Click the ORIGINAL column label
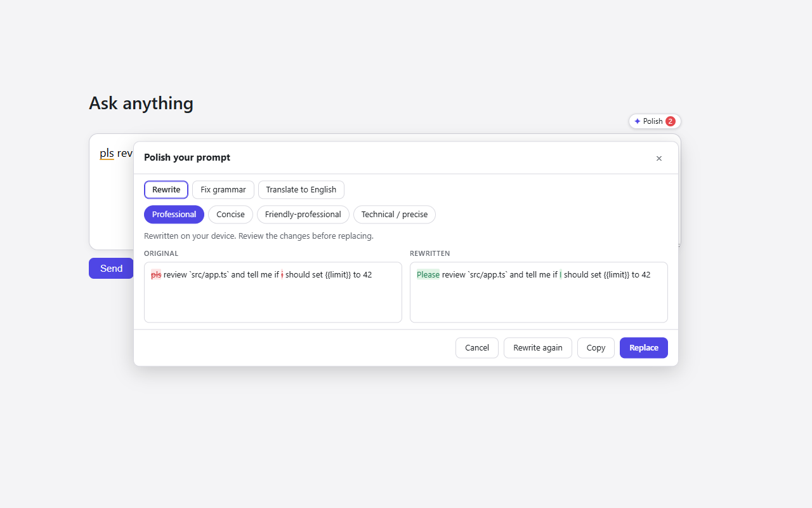 tap(161, 253)
